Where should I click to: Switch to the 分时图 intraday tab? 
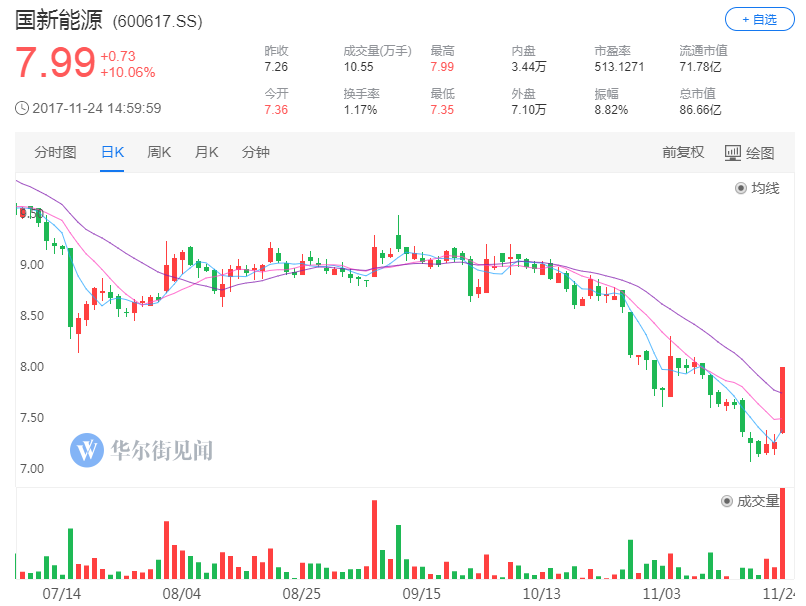tap(55, 151)
